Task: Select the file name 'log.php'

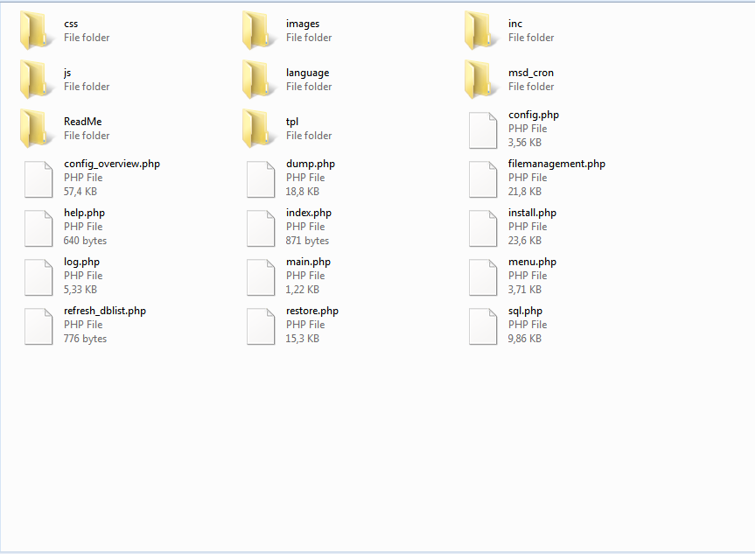Action: (81, 263)
